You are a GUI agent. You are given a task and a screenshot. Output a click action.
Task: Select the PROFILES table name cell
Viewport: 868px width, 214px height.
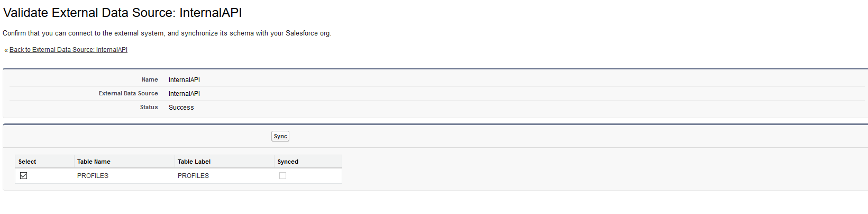pos(93,176)
